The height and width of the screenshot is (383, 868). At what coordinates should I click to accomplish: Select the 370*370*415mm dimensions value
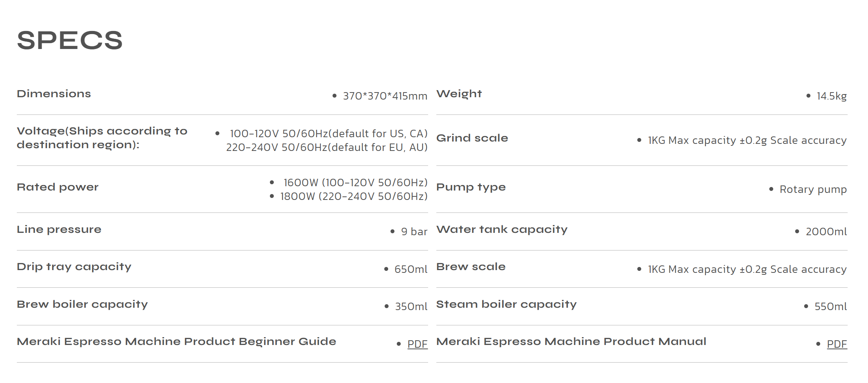(x=385, y=96)
